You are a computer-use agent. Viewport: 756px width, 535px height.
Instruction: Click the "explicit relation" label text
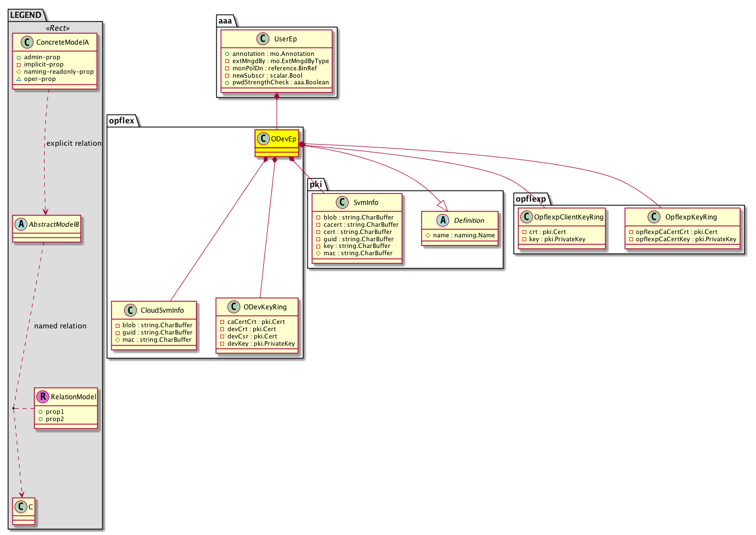(x=74, y=144)
